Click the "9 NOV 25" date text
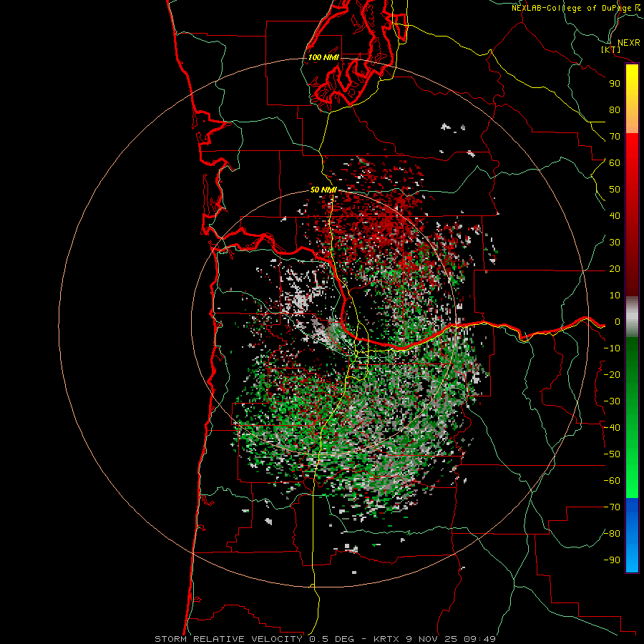Image resolution: width=644 pixels, height=644 pixels. coord(433,639)
